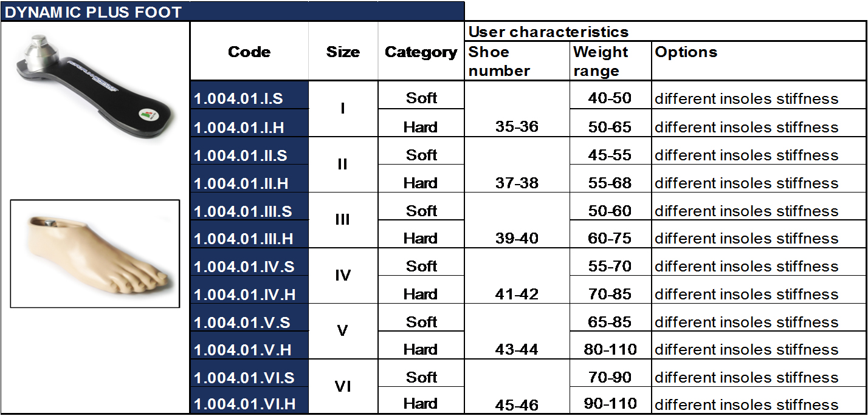Click the 40-50 weight range cell
The height and width of the screenshot is (416, 868).
click(610, 98)
